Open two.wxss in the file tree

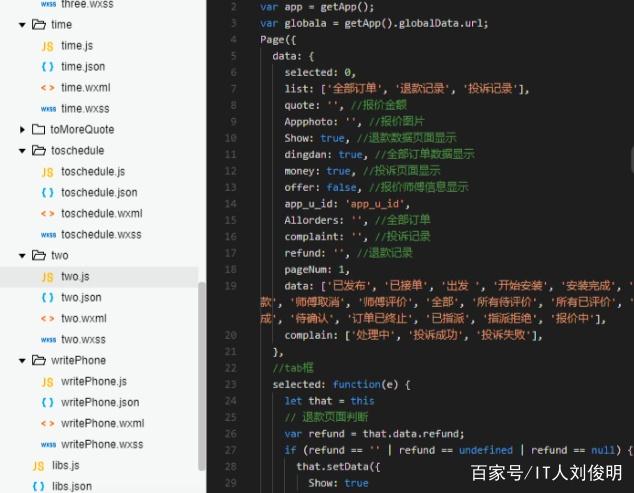tap(83, 340)
